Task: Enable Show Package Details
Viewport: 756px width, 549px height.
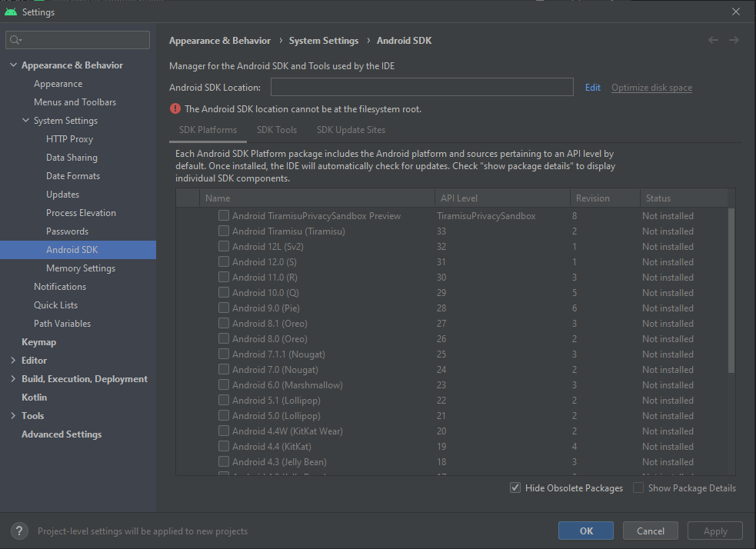Action: tap(638, 487)
